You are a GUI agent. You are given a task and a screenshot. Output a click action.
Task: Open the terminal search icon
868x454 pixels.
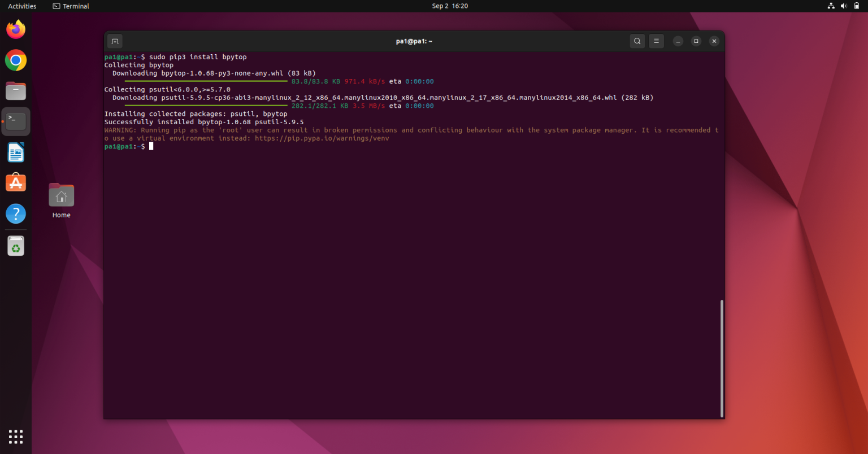click(x=637, y=41)
